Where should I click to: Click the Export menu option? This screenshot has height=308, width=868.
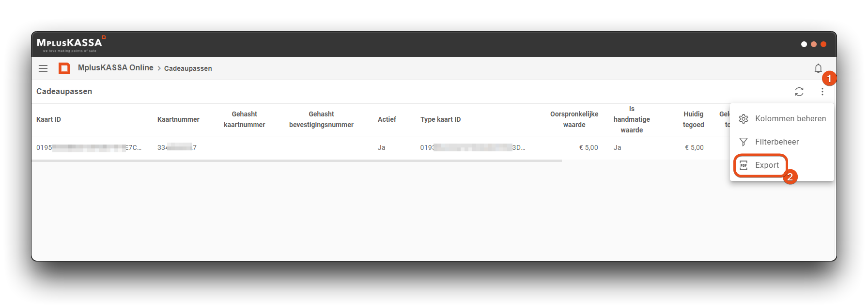point(767,165)
